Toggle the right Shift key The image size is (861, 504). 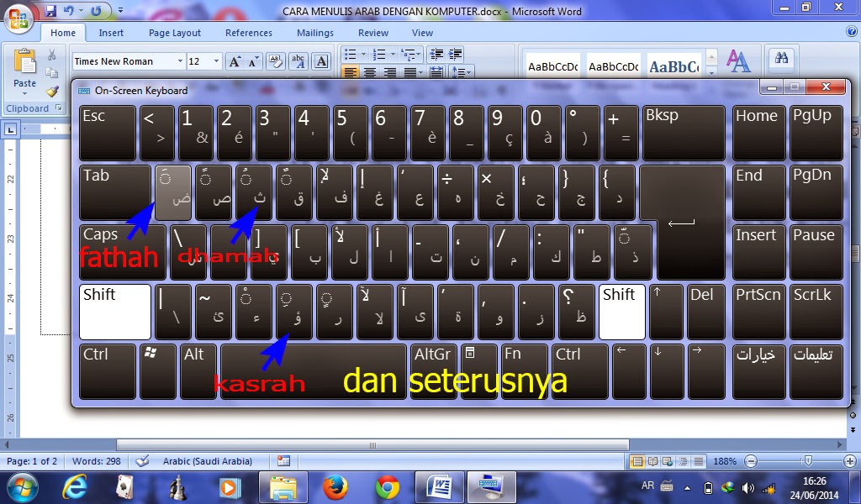tap(621, 312)
